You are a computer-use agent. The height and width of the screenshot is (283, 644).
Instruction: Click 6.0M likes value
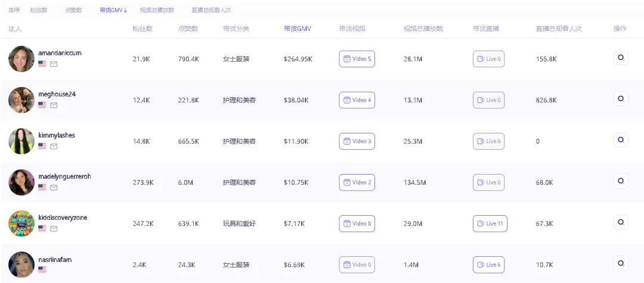pyautogui.click(x=185, y=182)
